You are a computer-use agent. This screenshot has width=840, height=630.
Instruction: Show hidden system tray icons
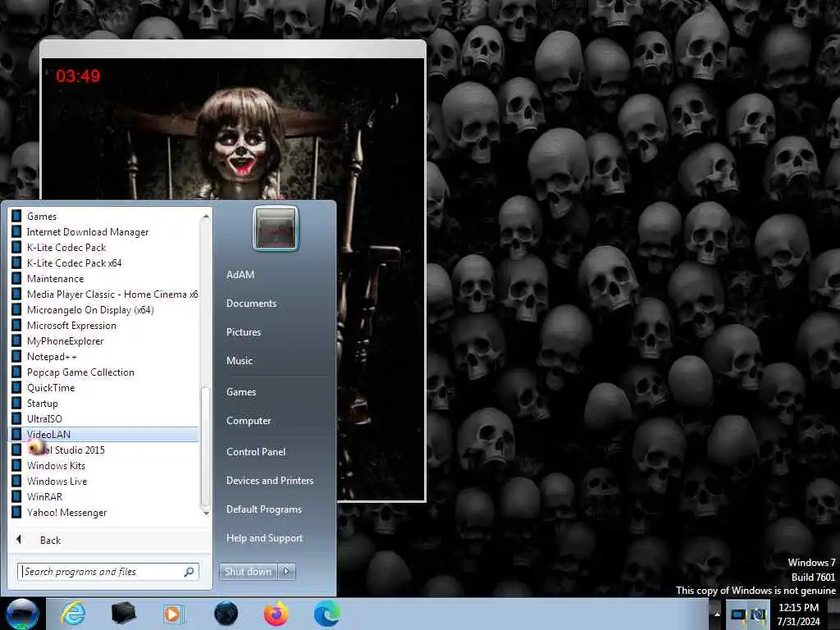[717, 614]
